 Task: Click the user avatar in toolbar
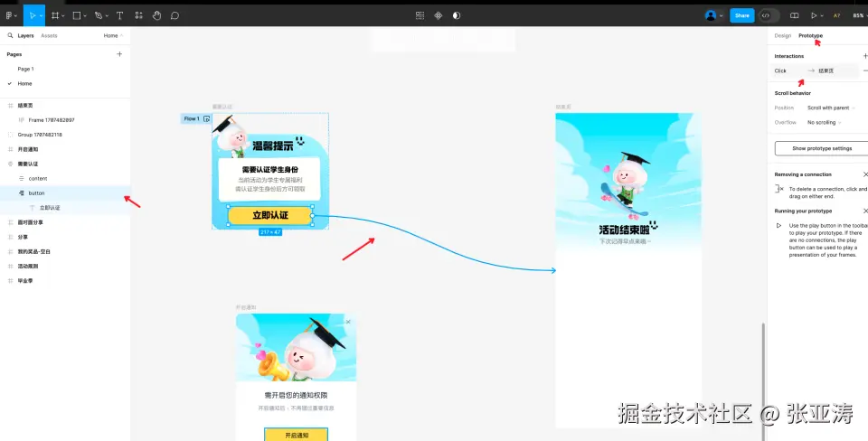point(711,15)
